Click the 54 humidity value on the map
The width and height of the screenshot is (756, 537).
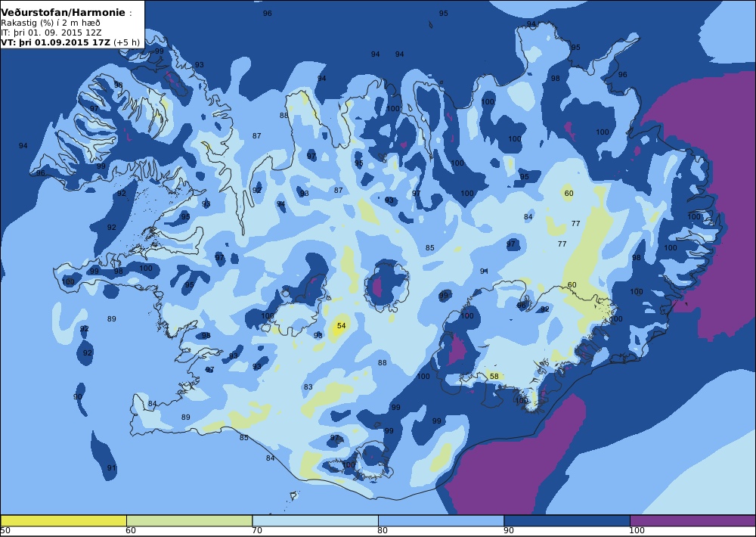pos(342,326)
